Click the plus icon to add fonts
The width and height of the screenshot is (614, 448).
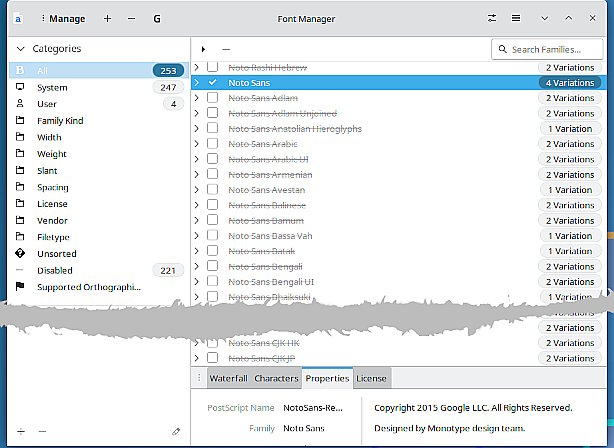(107, 18)
